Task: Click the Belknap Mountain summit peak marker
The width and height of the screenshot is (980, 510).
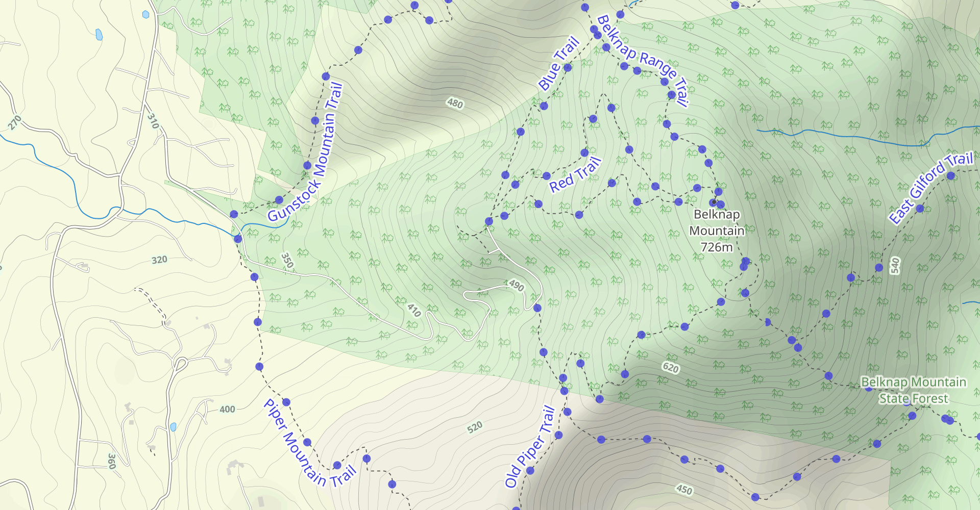Action: (x=713, y=202)
